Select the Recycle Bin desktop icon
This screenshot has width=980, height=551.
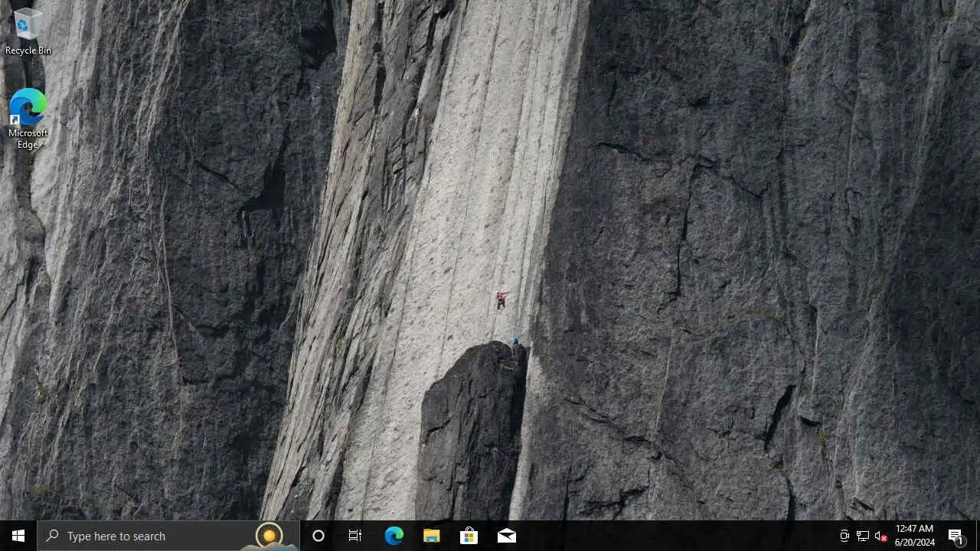pos(28,32)
